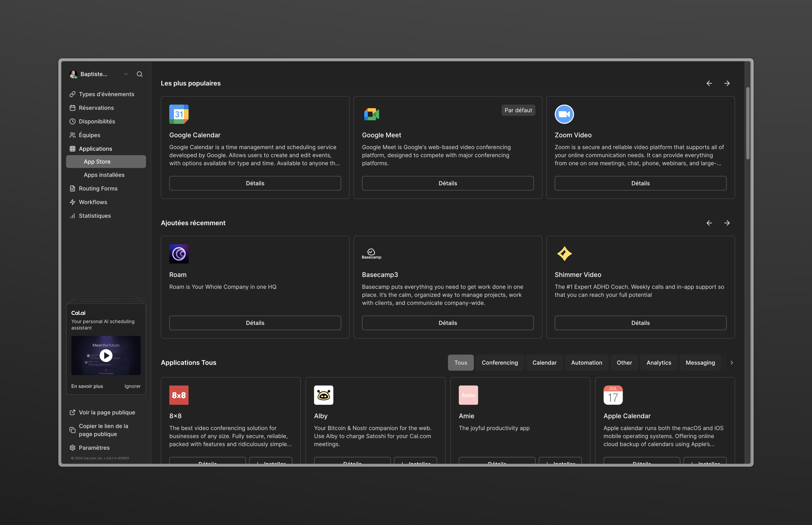Open Disponibilités clock icon
This screenshot has height=525, width=812.
click(72, 121)
